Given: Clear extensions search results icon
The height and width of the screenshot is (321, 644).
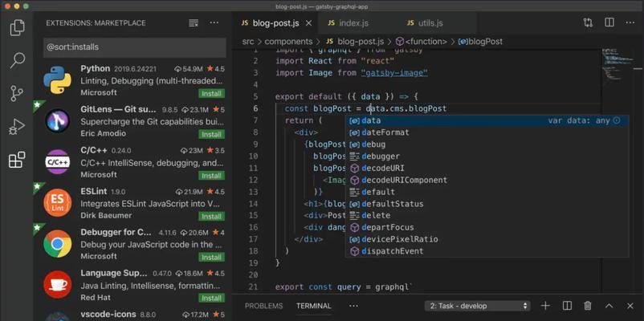Looking at the screenshot, I should tap(194, 23).
